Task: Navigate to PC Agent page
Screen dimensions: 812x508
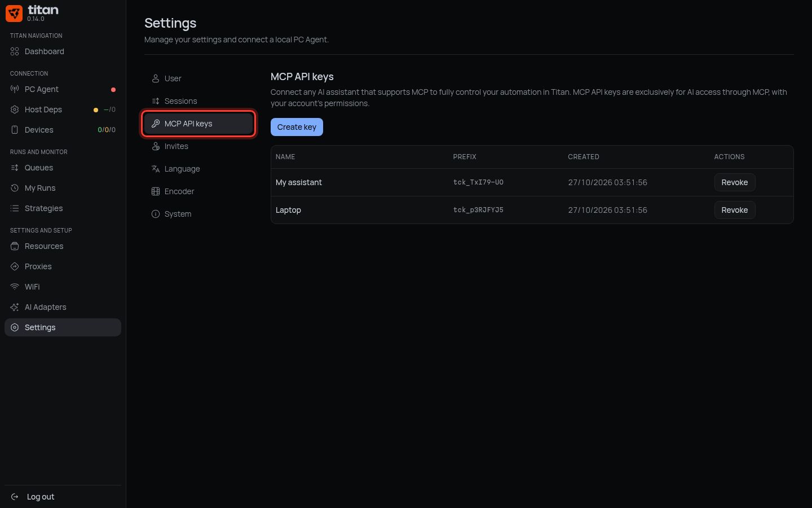Action: pos(63,89)
